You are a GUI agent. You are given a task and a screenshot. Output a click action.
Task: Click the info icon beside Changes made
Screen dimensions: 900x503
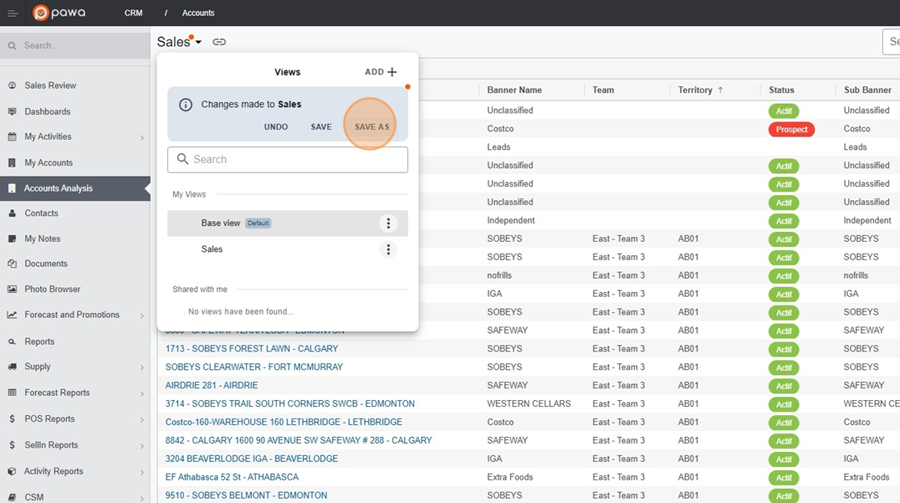click(185, 105)
